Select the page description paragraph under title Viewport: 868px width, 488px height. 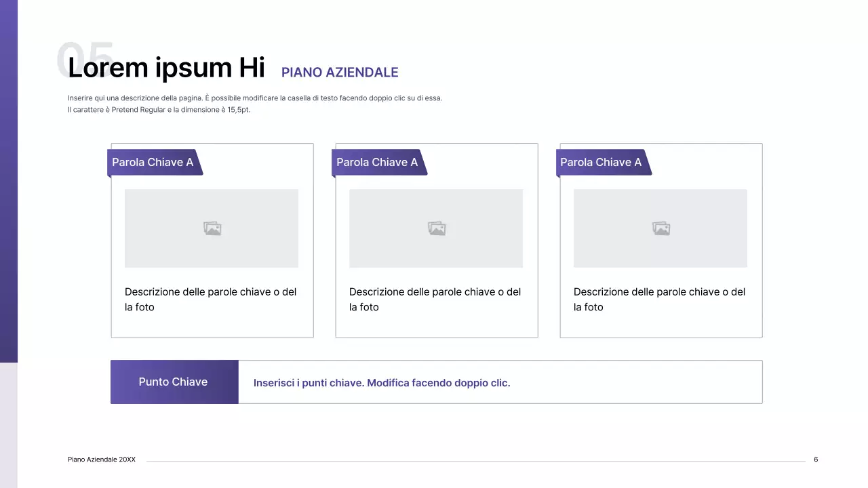254,103
